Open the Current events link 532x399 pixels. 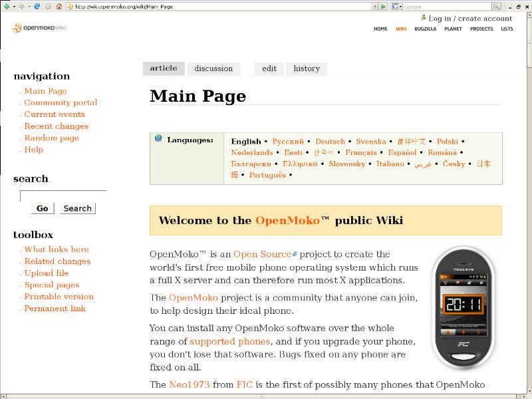(55, 114)
